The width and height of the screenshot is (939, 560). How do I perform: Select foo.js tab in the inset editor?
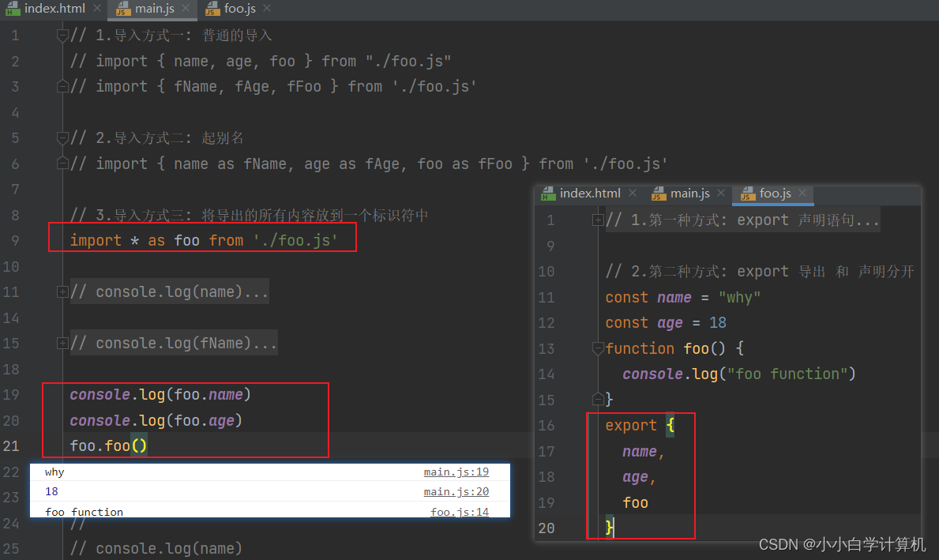pyautogui.click(x=775, y=194)
